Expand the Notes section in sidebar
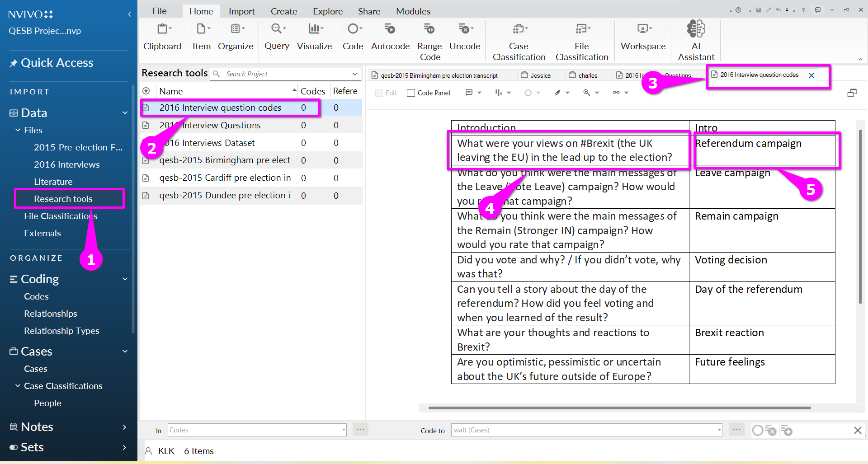Screen dimensions: 868x464 (124, 427)
